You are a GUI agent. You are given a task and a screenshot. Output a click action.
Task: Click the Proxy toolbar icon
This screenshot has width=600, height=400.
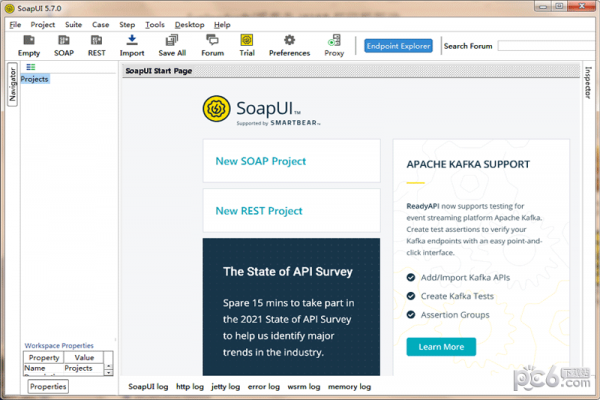pyautogui.click(x=334, y=46)
